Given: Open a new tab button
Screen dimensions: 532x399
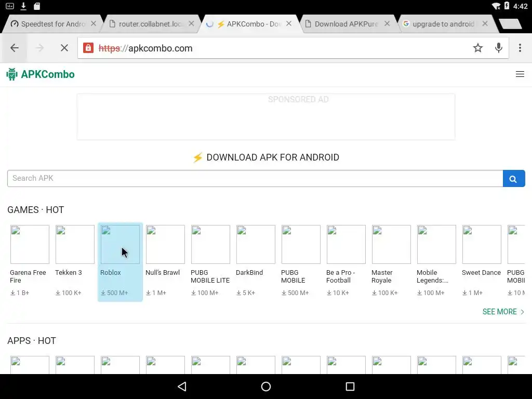Looking at the screenshot, I should pyautogui.click(x=510, y=24).
